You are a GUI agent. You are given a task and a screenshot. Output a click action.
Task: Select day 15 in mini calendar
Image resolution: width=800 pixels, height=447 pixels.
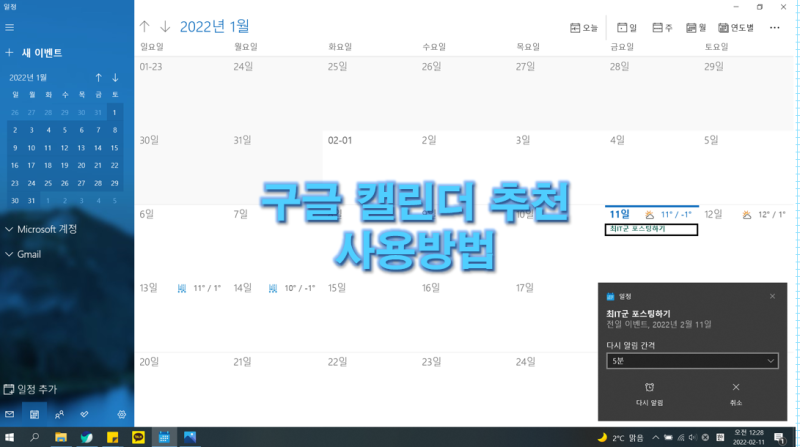(x=114, y=148)
